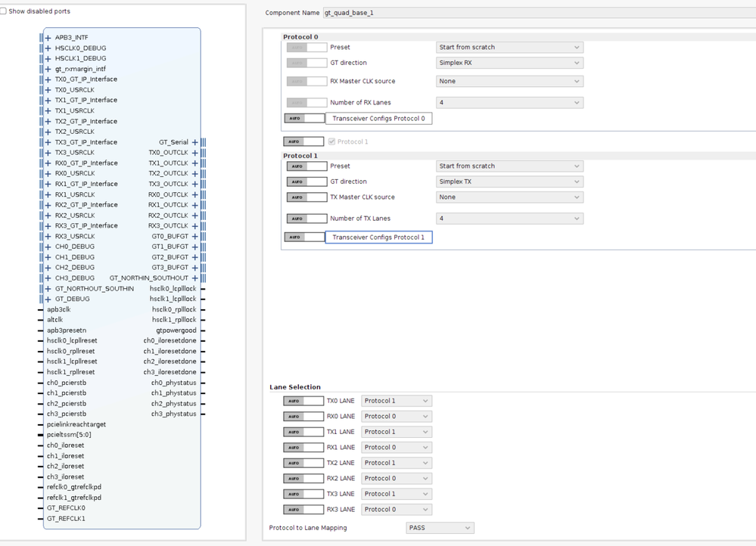Open the Number of RX Lanes dropdown
756x546 pixels.
(x=509, y=102)
